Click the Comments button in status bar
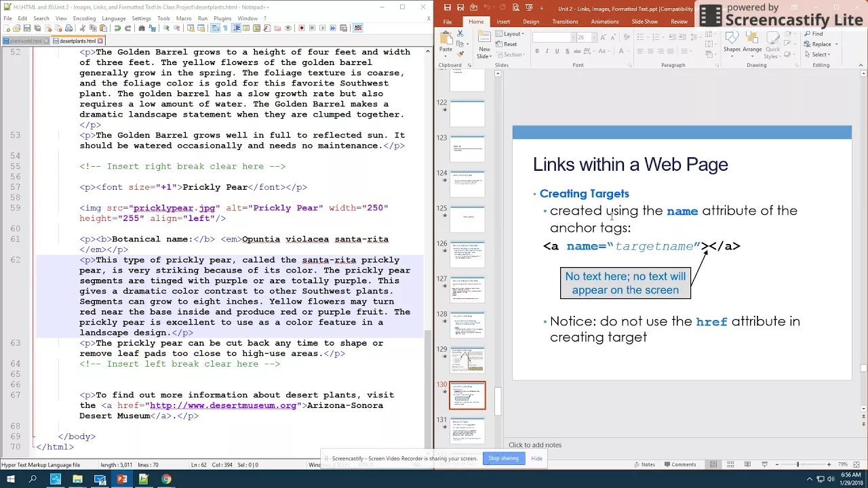 pos(681,464)
